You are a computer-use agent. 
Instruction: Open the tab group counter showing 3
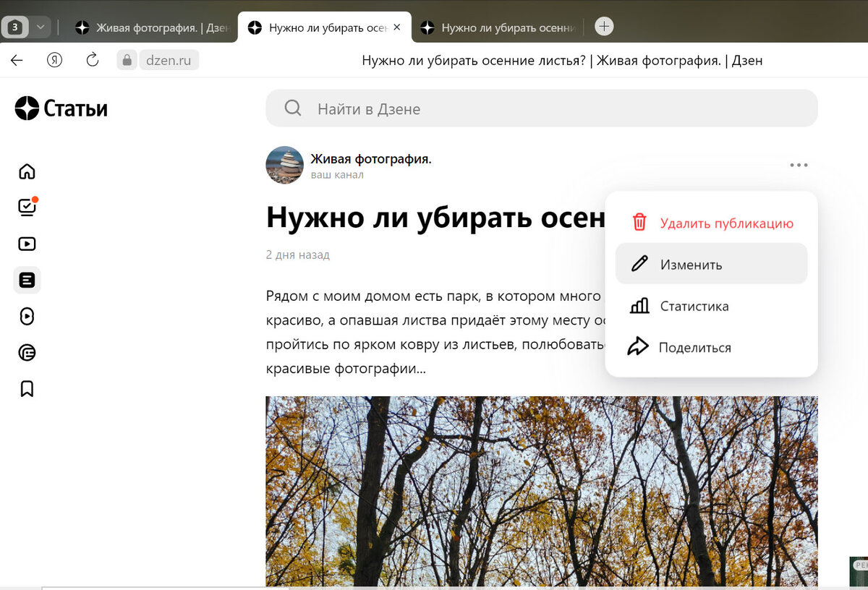click(x=16, y=27)
